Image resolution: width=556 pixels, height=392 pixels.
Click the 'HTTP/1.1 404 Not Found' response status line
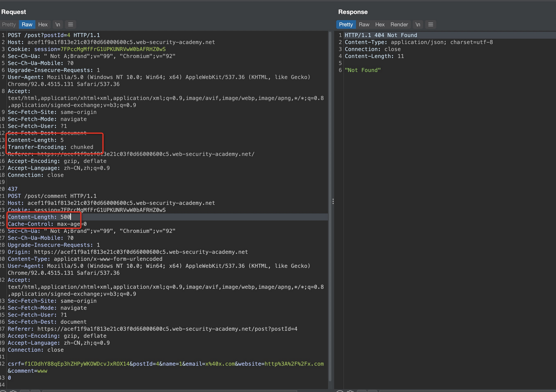(381, 35)
